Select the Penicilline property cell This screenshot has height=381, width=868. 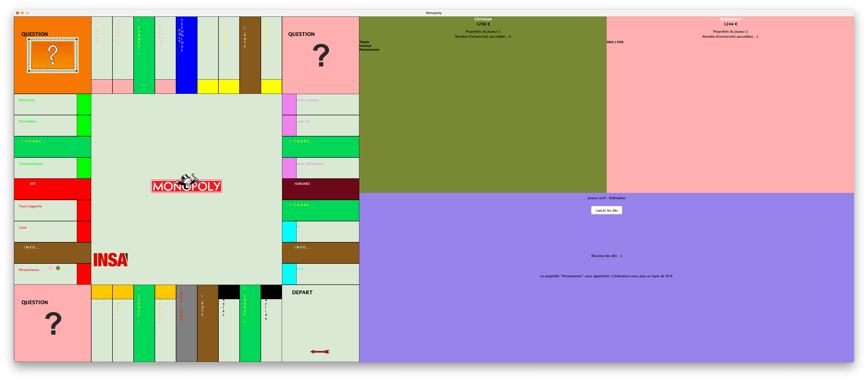click(53, 105)
